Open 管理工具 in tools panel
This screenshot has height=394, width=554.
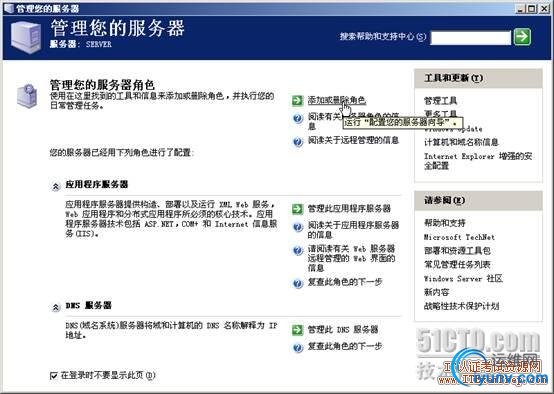point(441,101)
